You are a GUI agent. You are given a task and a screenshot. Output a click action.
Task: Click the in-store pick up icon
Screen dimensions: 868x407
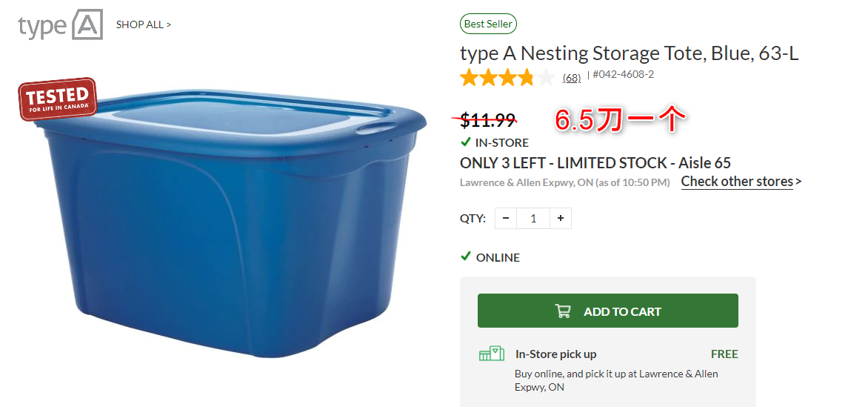coord(492,354)
